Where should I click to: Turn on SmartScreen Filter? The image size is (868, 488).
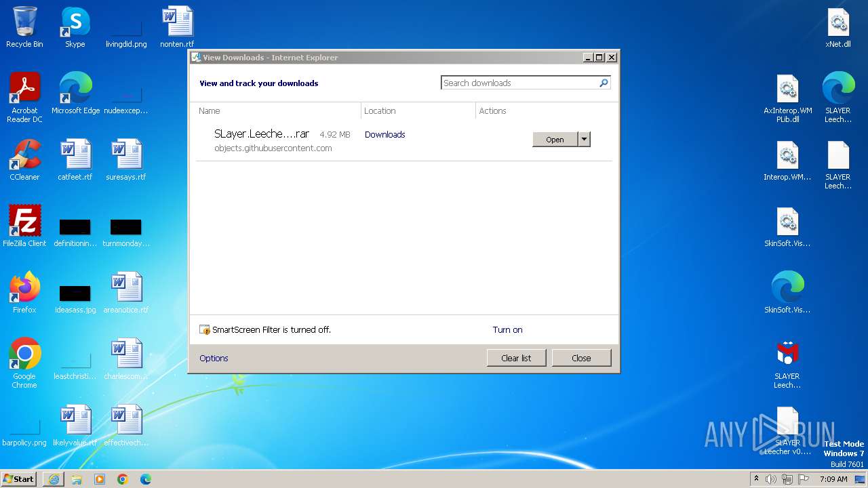[507, 329]
